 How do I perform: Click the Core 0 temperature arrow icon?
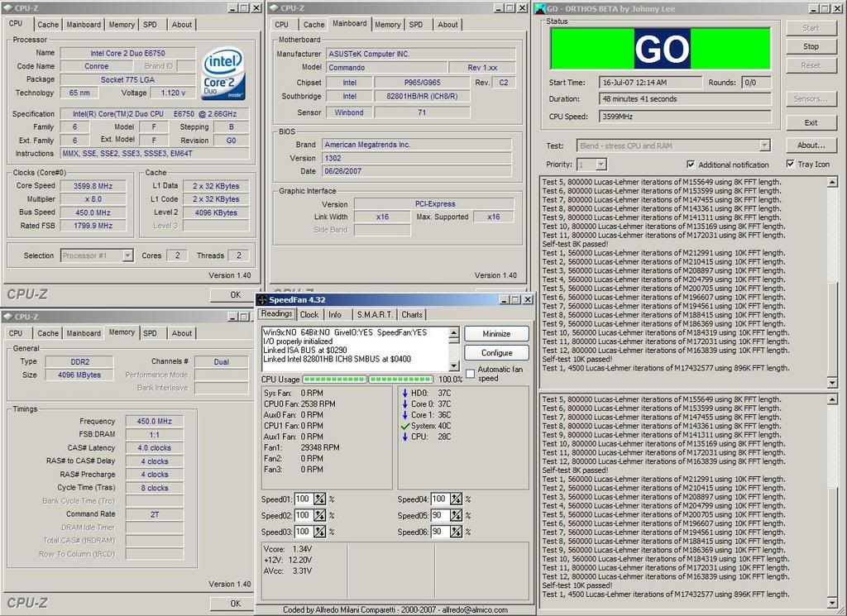click(x=404, y=404)
